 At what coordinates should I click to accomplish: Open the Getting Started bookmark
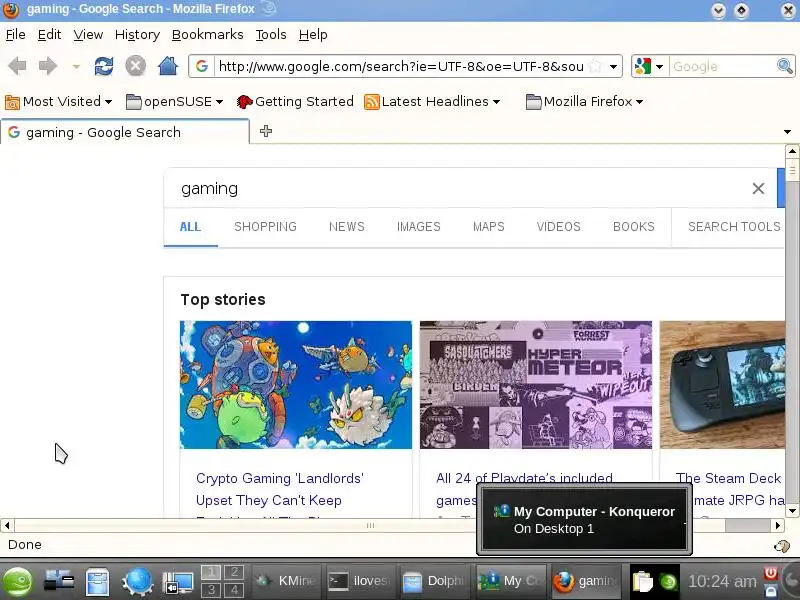coord(295,102)
